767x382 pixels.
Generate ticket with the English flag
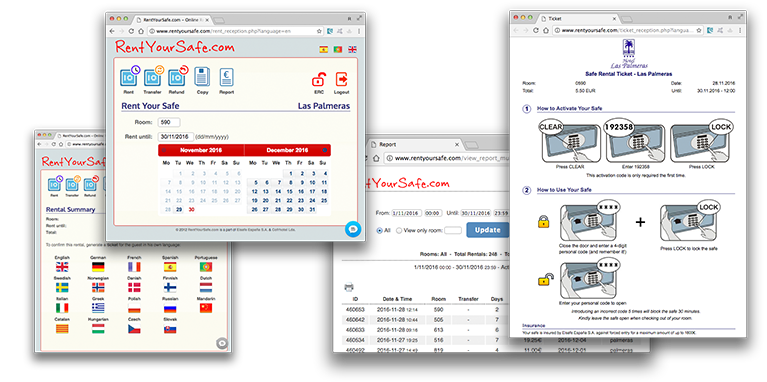pyautogui.click(x=62, y=267)
